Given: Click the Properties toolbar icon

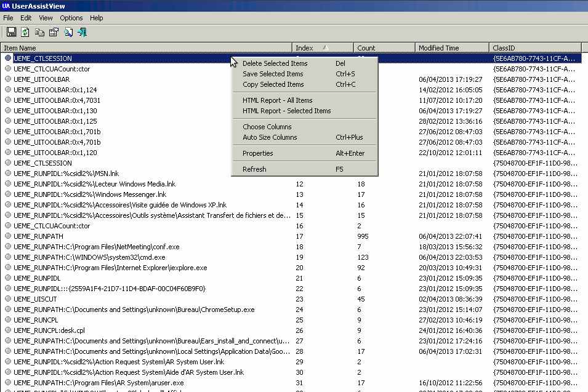Looking at the screenshot, I should pos(54,32).
